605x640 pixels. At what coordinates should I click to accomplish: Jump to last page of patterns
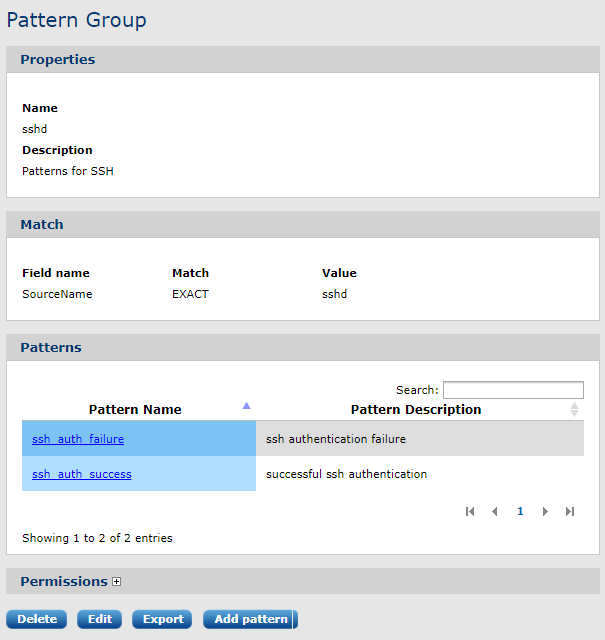(x=570, y=511)
